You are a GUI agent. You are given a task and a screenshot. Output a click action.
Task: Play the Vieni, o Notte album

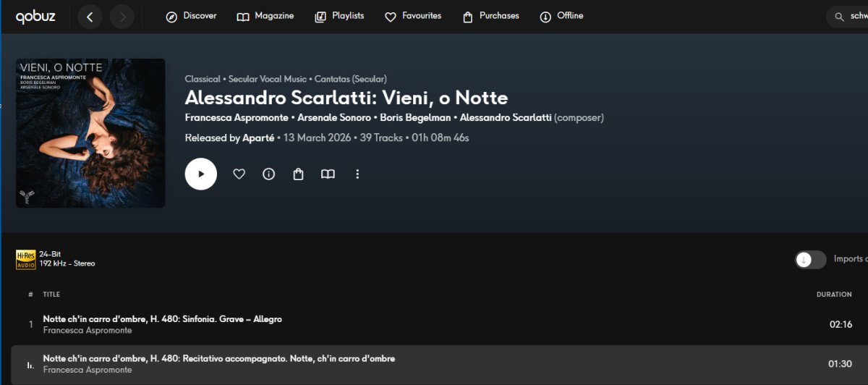coord(201,174)
